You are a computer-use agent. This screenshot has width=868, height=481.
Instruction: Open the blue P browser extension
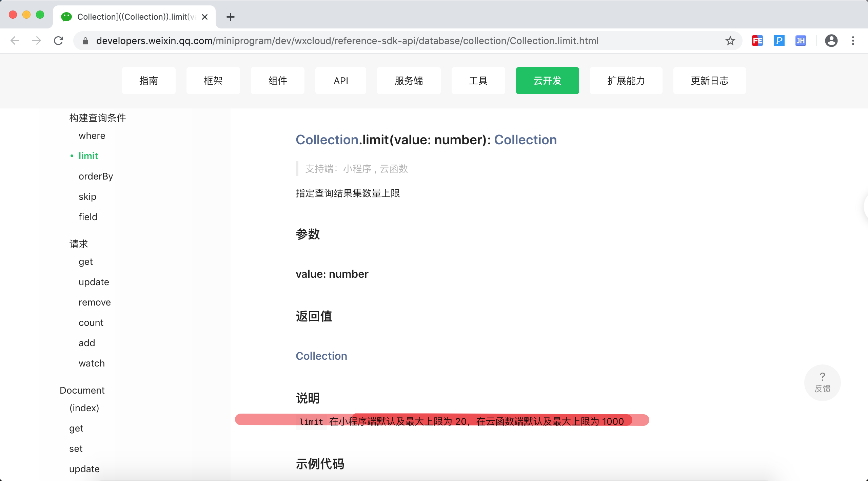[x=779, y=41]
